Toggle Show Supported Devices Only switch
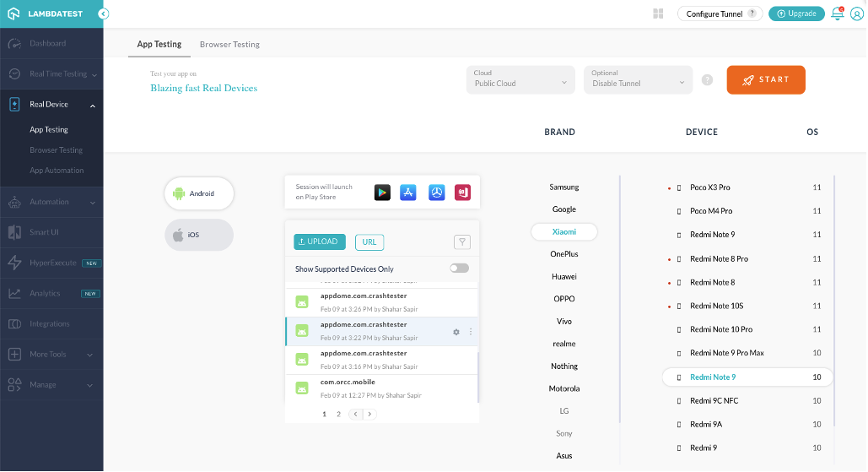 pos(459,269)
